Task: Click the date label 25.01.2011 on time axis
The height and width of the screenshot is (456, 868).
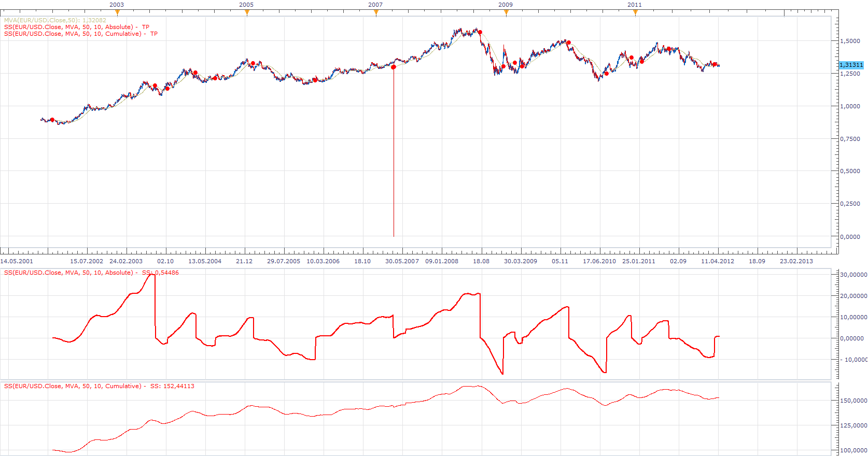Action: pyautogui.click(x=639, y=261)
